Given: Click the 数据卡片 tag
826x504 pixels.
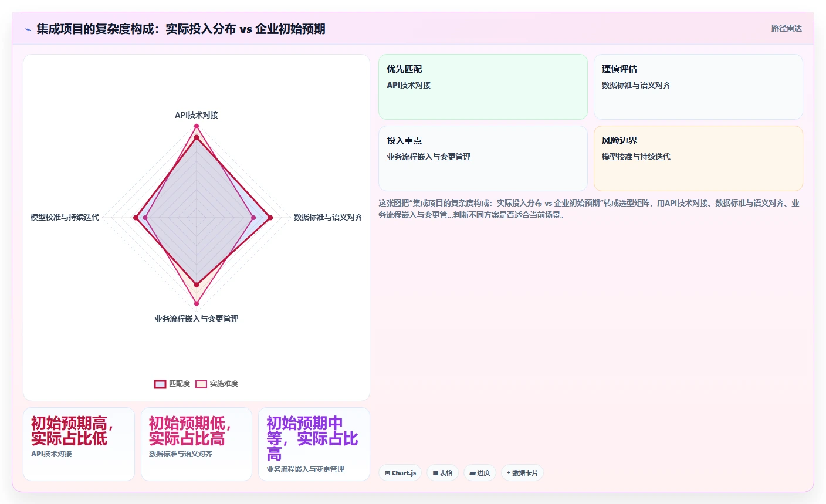Looking at the screenshot, I should (x=522, y=473).
